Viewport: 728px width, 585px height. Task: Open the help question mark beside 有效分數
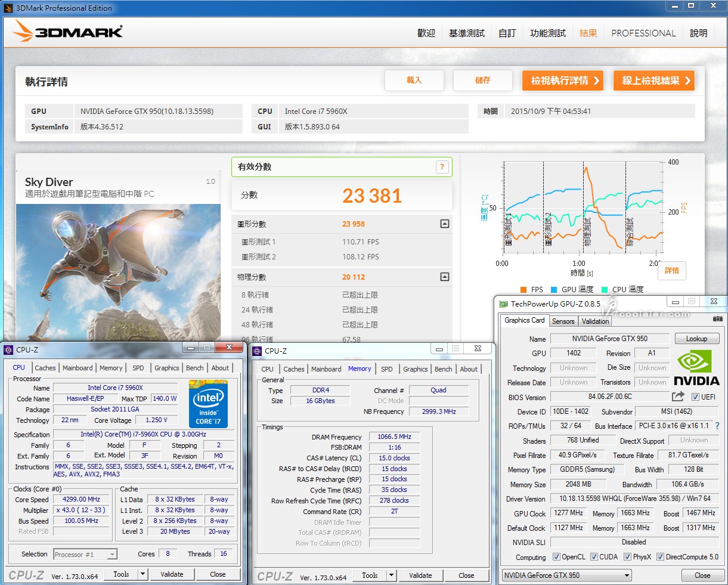pos(442,167)
